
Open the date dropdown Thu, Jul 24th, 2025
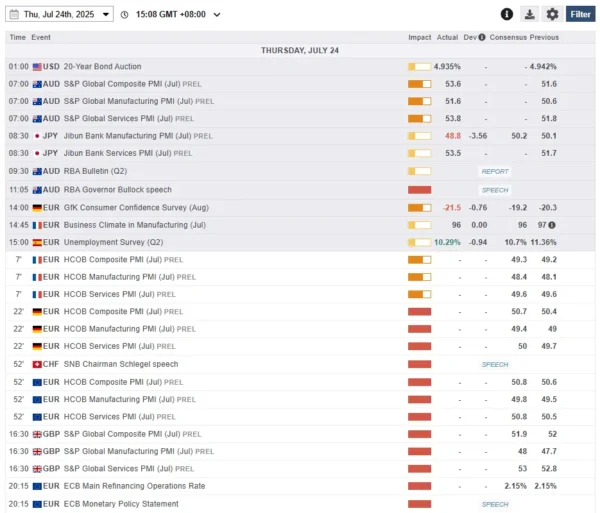(x=59, y=14)
